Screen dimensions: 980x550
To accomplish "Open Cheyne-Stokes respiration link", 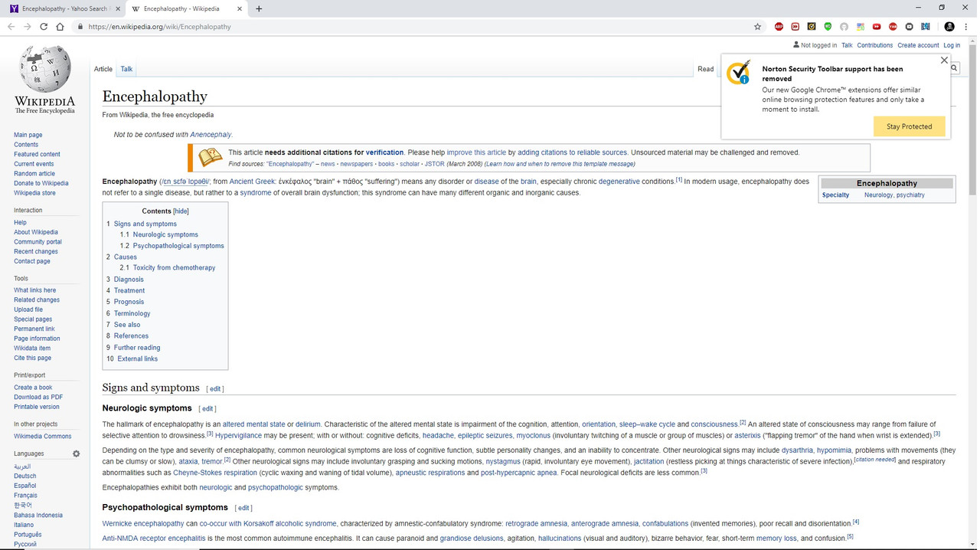I will pos(215,473).
